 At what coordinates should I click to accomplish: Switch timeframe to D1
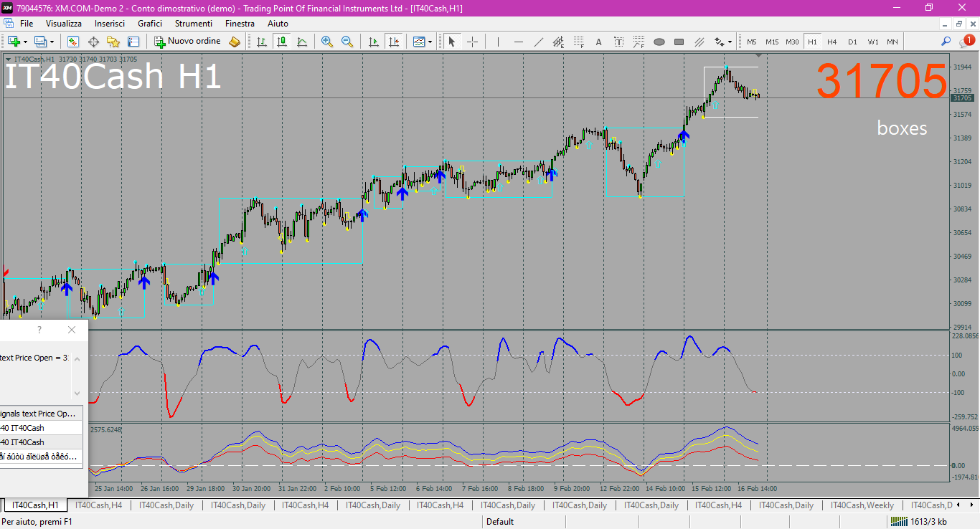click(852, 42)
